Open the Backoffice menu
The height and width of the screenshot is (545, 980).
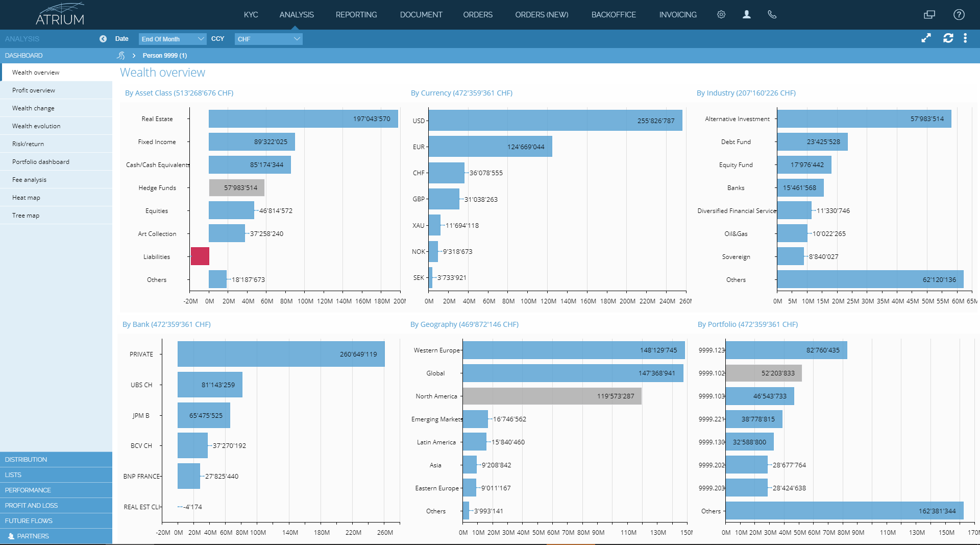click(613, 15)
